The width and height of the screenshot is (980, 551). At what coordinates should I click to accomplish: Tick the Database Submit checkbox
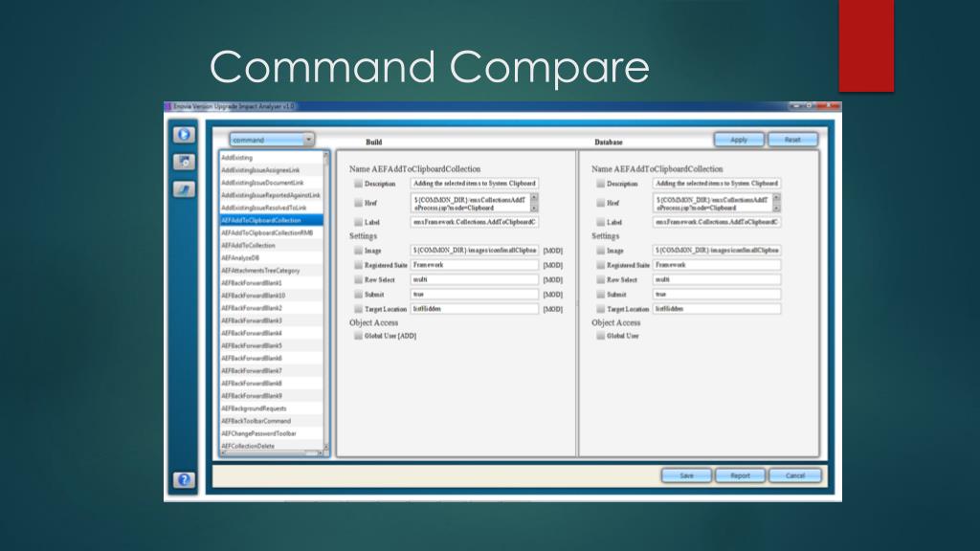tap(601, 295)
